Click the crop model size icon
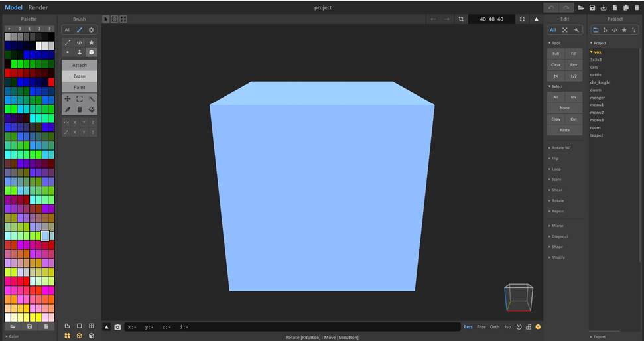Image resolution: width=644 pixels, height=341 pixels. (x=461, y=19)
